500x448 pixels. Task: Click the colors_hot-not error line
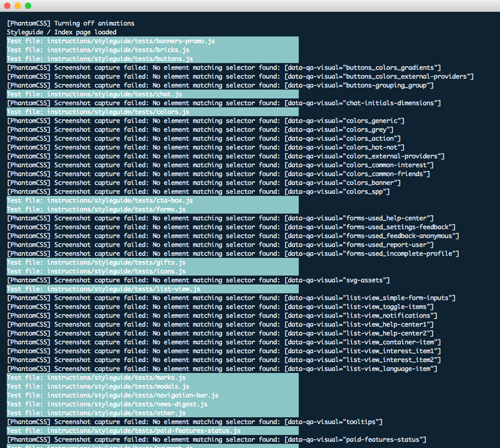pyautogui.click(x=206, y=147)
